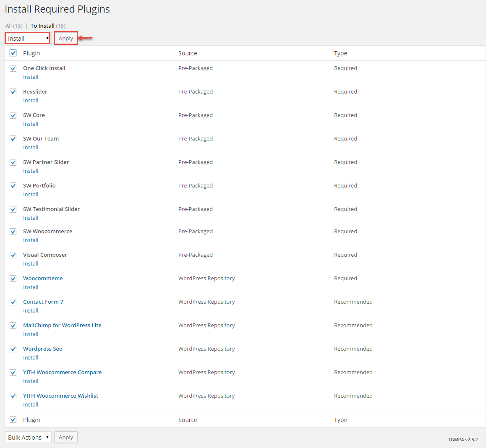Click Install under SW Woocommerce
The image size is (486, 448).
(31, 240)
